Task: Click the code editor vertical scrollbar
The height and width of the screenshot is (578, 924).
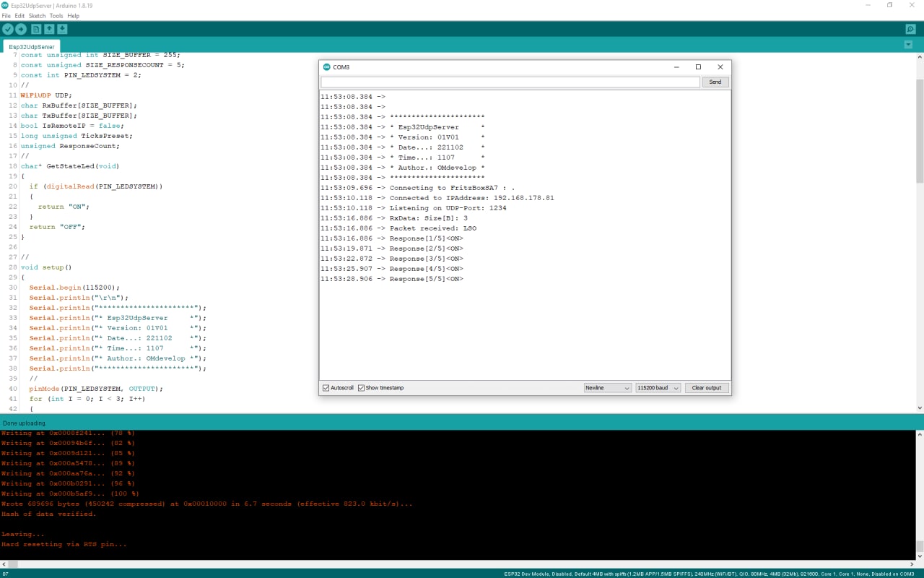Action: coord(920,144)
